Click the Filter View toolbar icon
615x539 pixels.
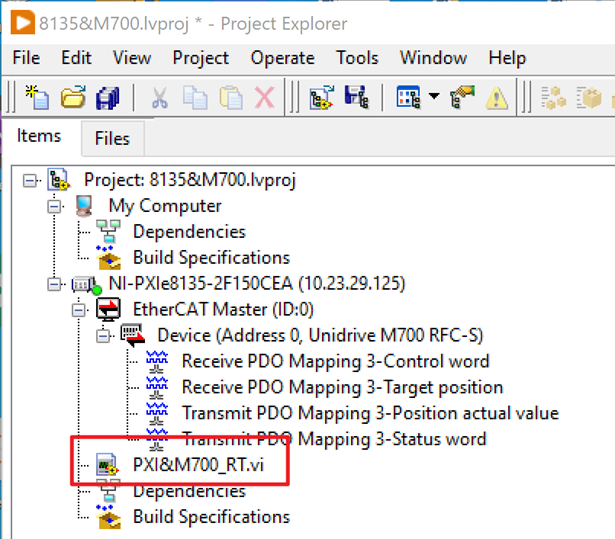coord(408,97)
